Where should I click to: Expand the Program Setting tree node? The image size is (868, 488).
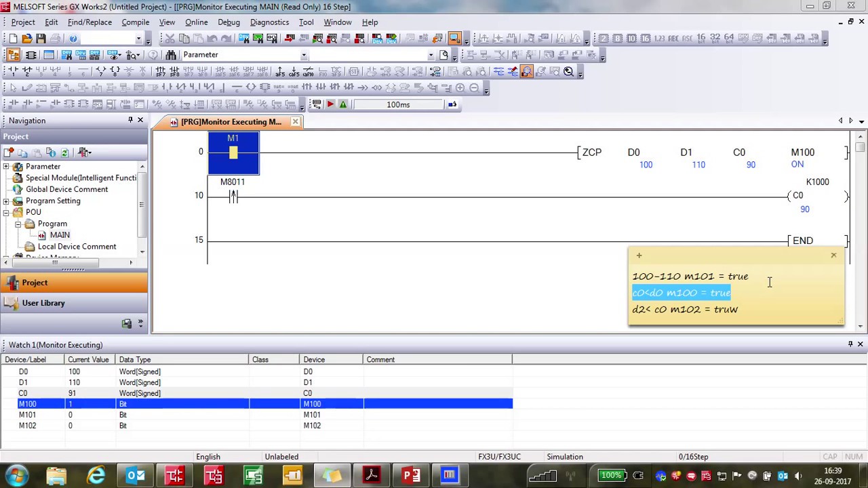point(6,201)
